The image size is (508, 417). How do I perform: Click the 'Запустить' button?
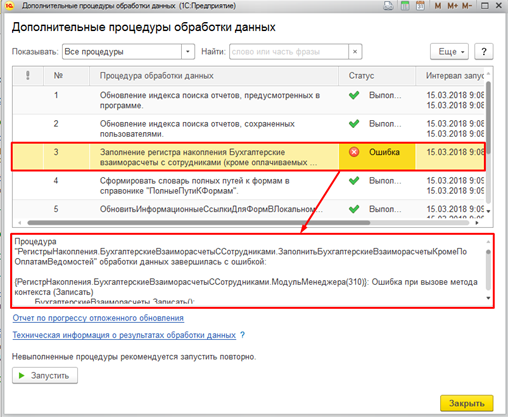point(45,376)
